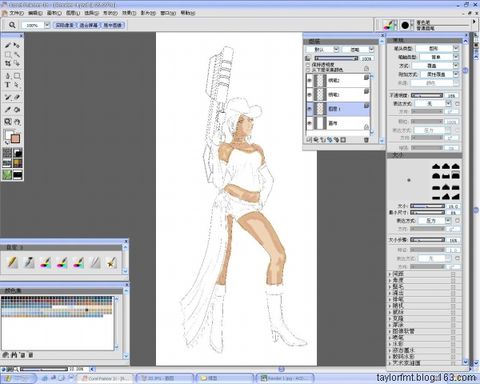Open the Nozzle selector in the toolbox

[x=18, y=174]
